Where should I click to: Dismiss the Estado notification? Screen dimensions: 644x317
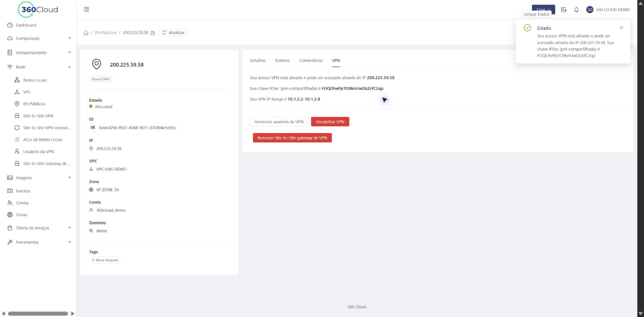click(x=621, y=28)
